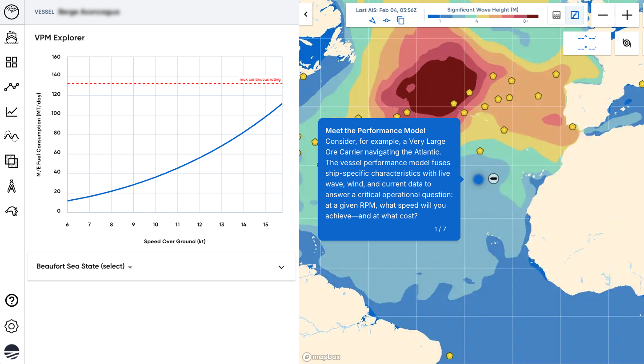Click the dark minus marker beside the vessel
Screen dimensions: 644x364
493,178
